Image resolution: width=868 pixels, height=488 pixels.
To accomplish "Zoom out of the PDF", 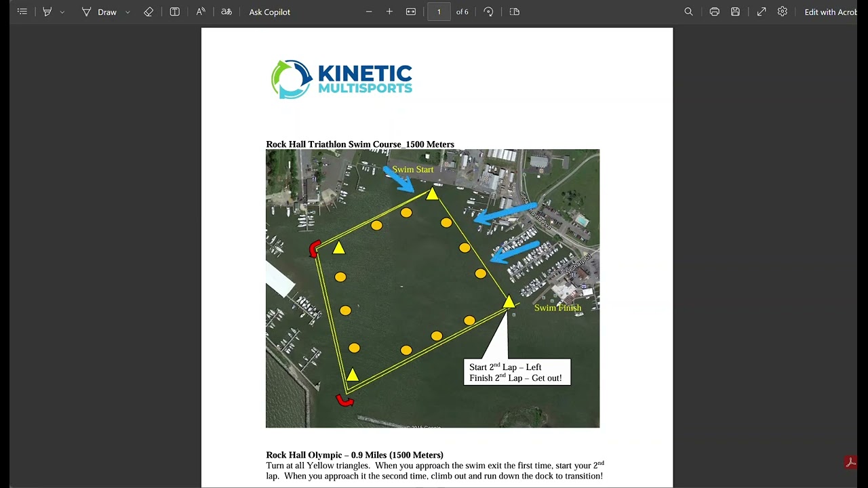I will pyautogui.click(x=369, y=12).
